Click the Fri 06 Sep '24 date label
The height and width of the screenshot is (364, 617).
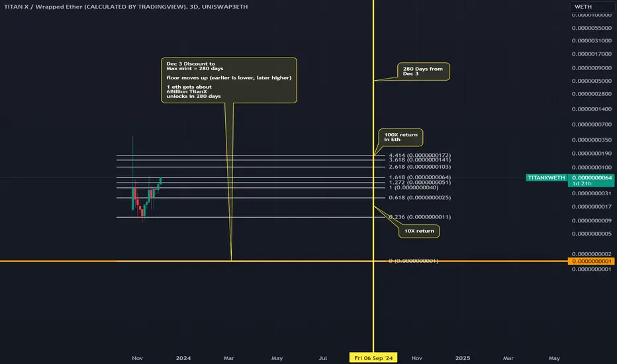point(373,357)
